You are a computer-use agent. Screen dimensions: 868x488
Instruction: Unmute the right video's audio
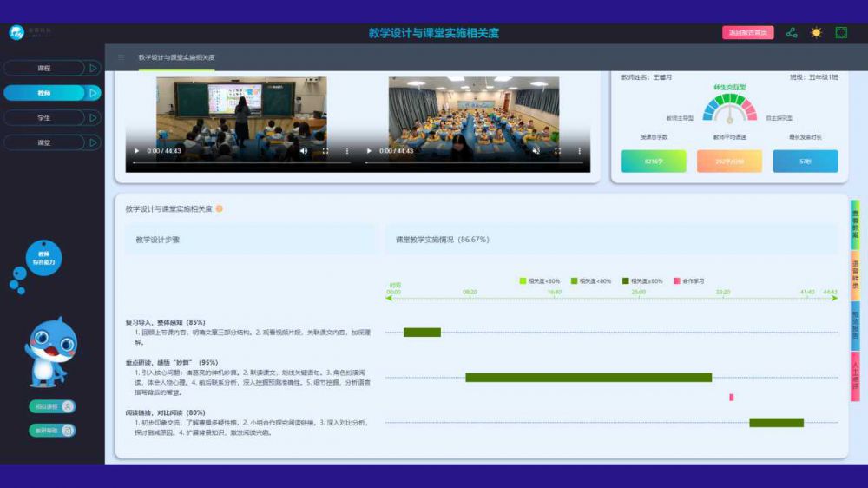coord(536,151)
